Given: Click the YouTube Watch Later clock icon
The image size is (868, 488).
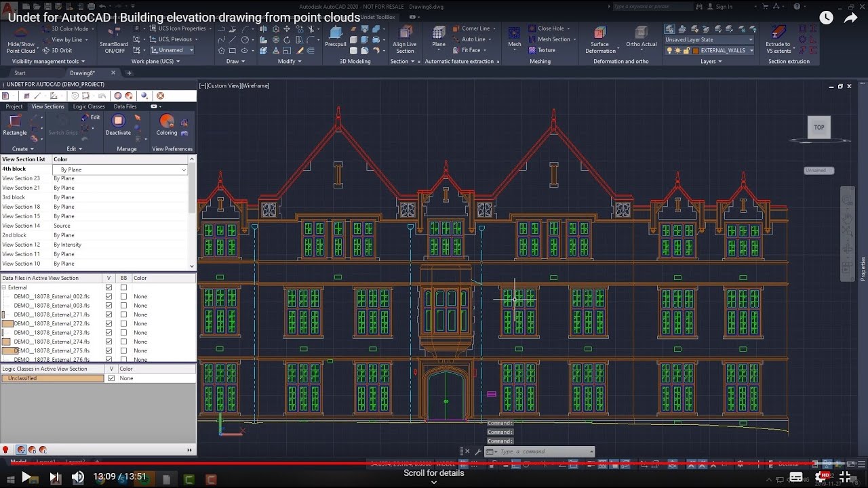Looking at the screenshot, I should click(826, 18).
